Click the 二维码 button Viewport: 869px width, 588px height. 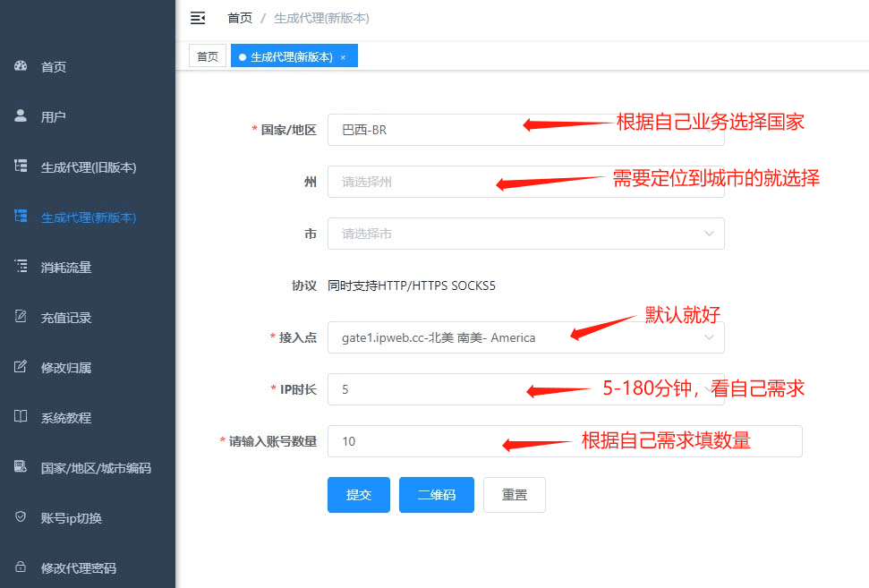[x=436, y=495]
